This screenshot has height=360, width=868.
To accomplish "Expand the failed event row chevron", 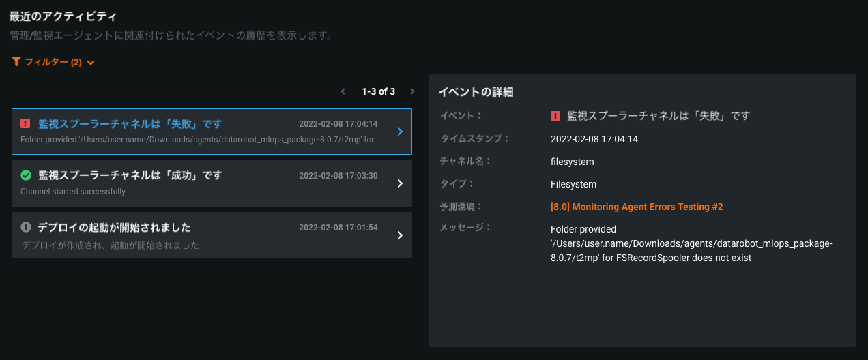I will tap(400, 132).
